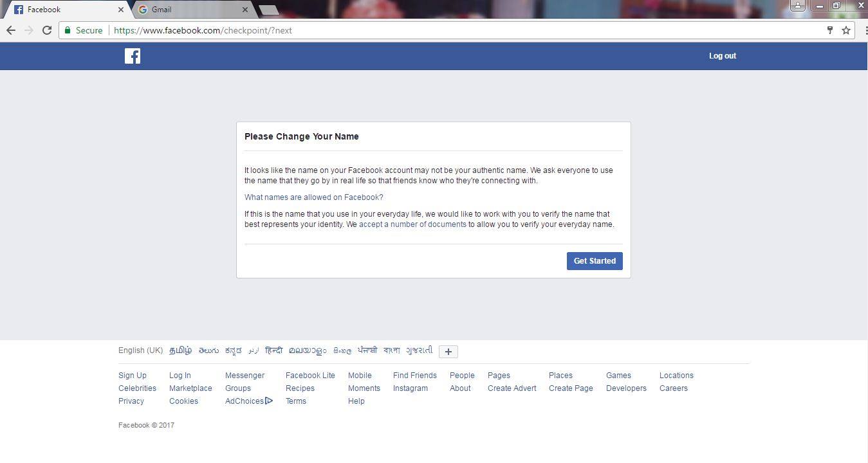868x463 pixels.
Task: Open saved password key icon
Action: coord(830,30)
